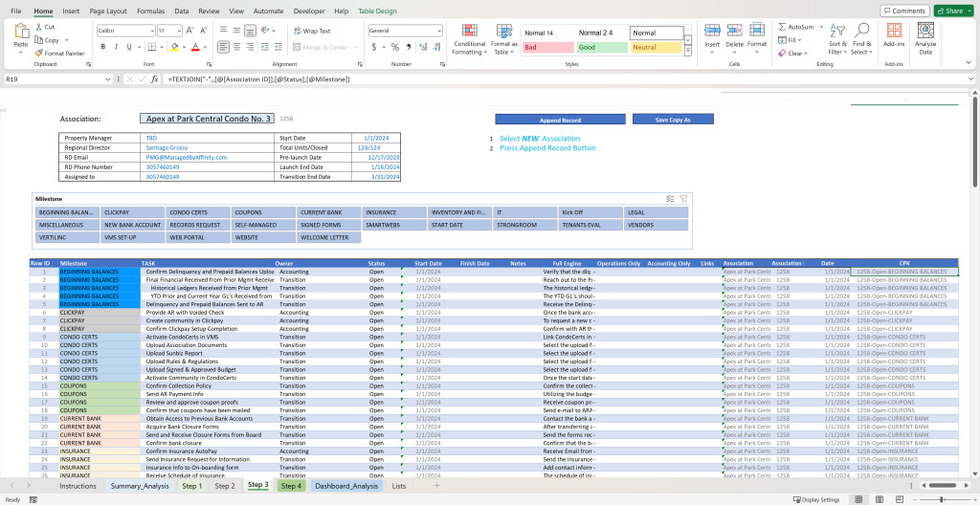Click Increase Decimal icon
980x505 pixels.
click(424, 47)
